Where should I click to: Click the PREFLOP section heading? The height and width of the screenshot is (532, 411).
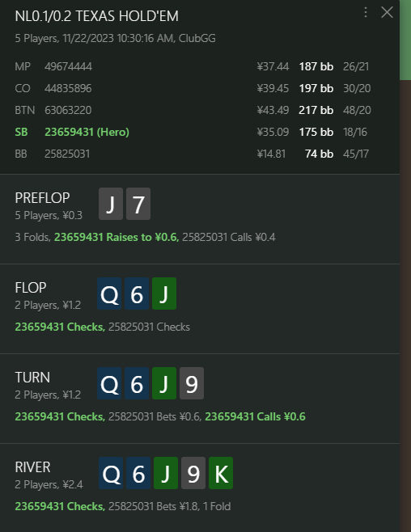(x=42, y=198)
